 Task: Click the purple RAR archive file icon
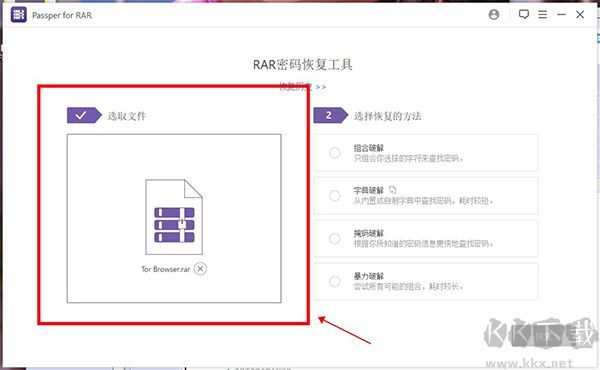pos(174,217)
